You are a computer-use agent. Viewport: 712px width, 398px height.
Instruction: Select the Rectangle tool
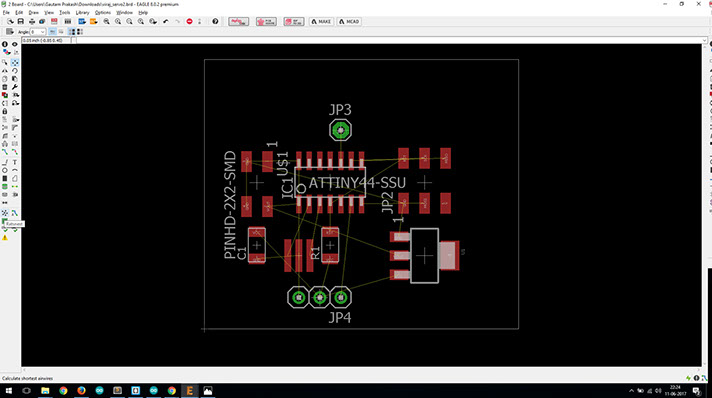pyautogui.click(x=5, y=178)
